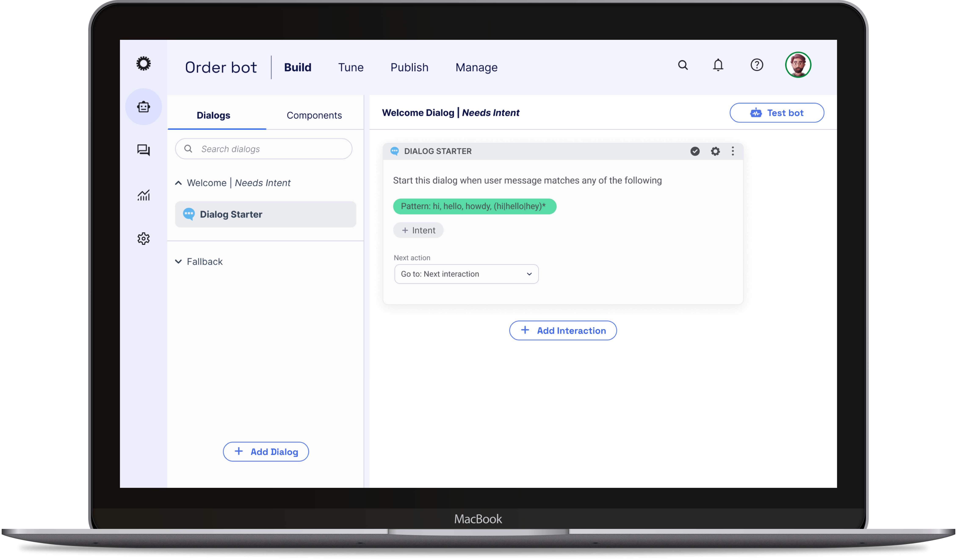Open the Next action dropdown
The height and width of the screenshot is (560, 957).
click(466, 274)
